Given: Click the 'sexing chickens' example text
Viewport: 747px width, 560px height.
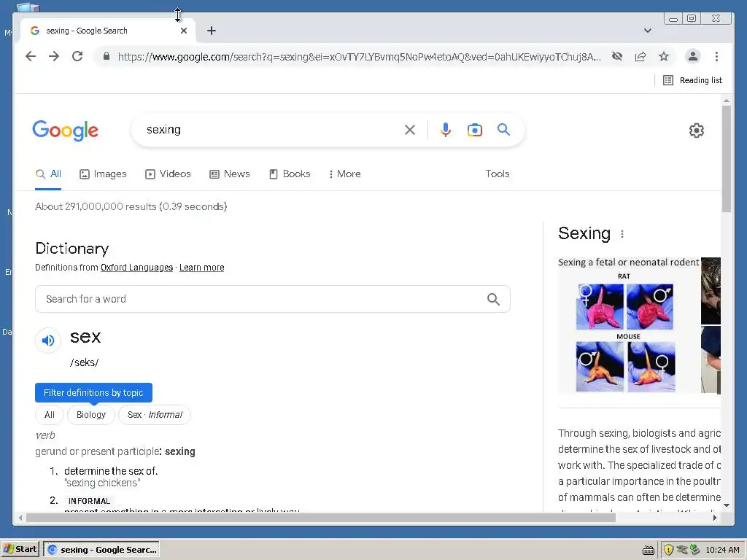Looking at the screenshot, I should click(x=102, y=483).
